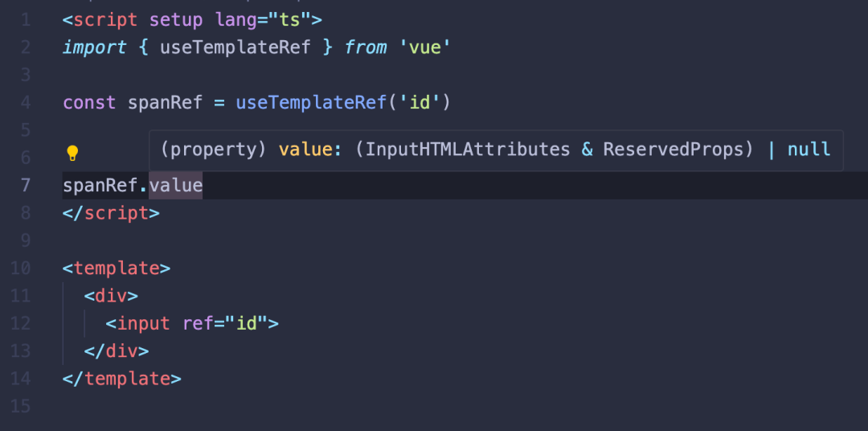Click the null keyword in hover tooltip
Image resolution: width=868 pixels, height=431 pixels.
click(809, 150)
